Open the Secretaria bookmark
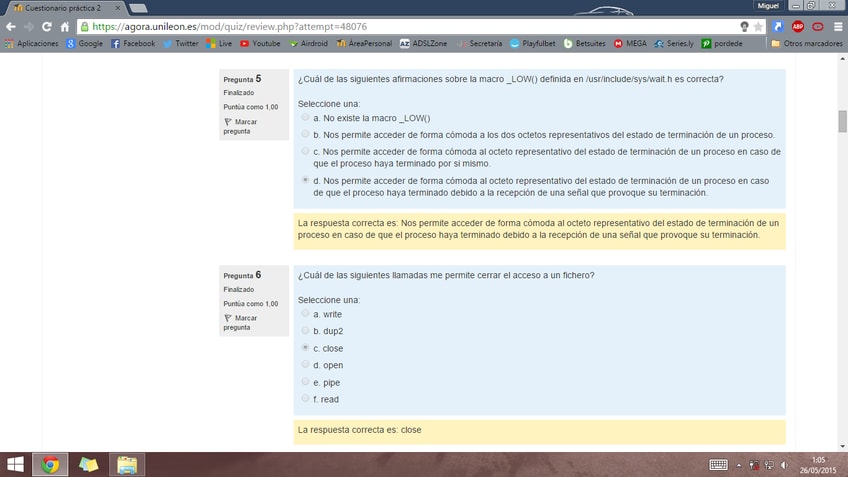Image resolution: width=848 pixels, height=477 pixels. pyautogui.click(x=480, y=43)
